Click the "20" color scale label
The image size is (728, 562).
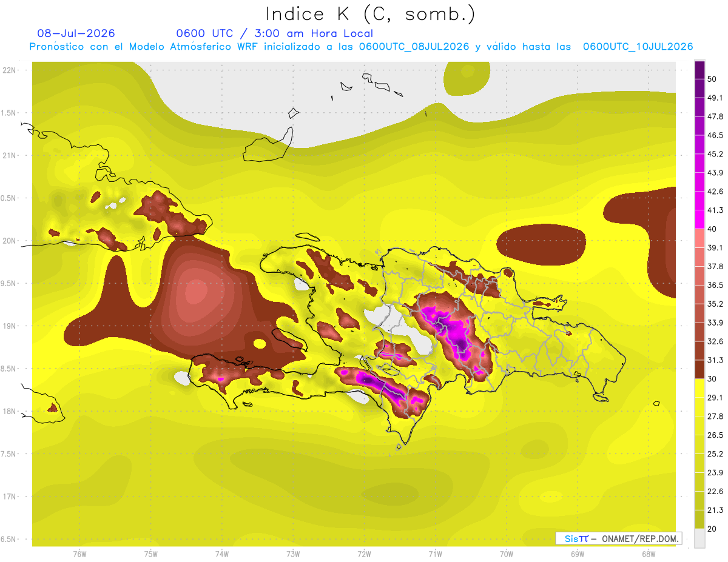tap(713, 528)
